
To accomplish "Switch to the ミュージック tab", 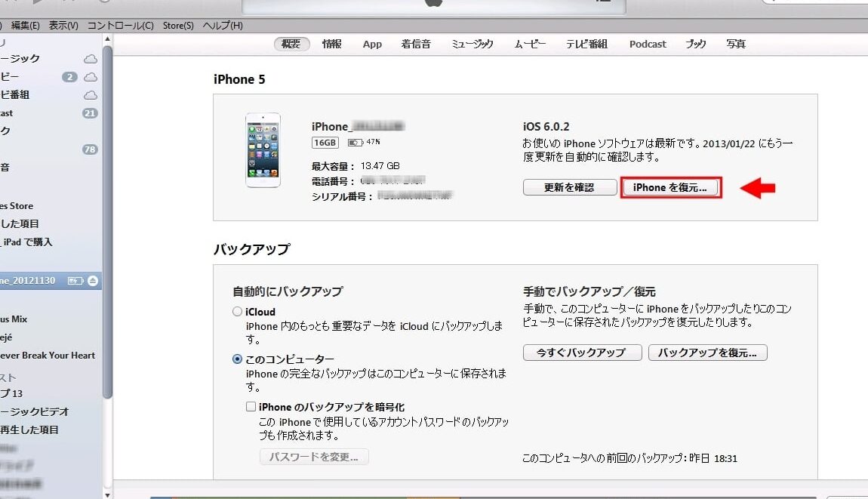I will pyautogui.click(x=472, y=45).
